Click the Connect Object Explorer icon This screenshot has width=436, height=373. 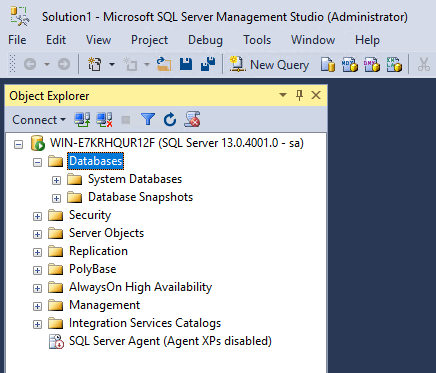(x=82, y=120)
